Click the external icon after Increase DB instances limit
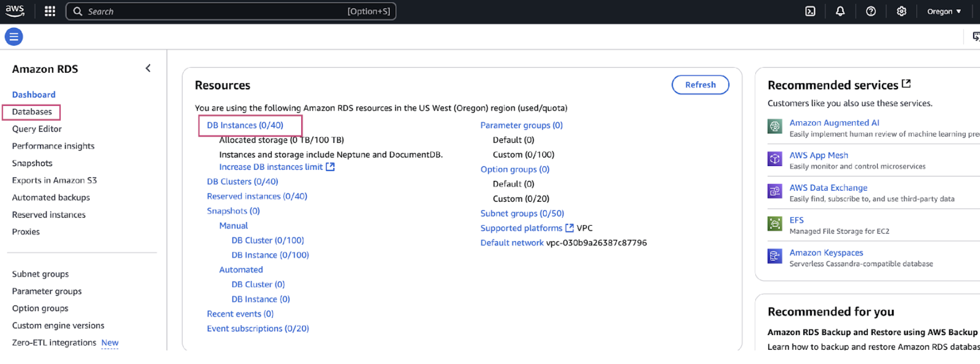The width and height of the screenshot is (980, 364). (330, 167)
